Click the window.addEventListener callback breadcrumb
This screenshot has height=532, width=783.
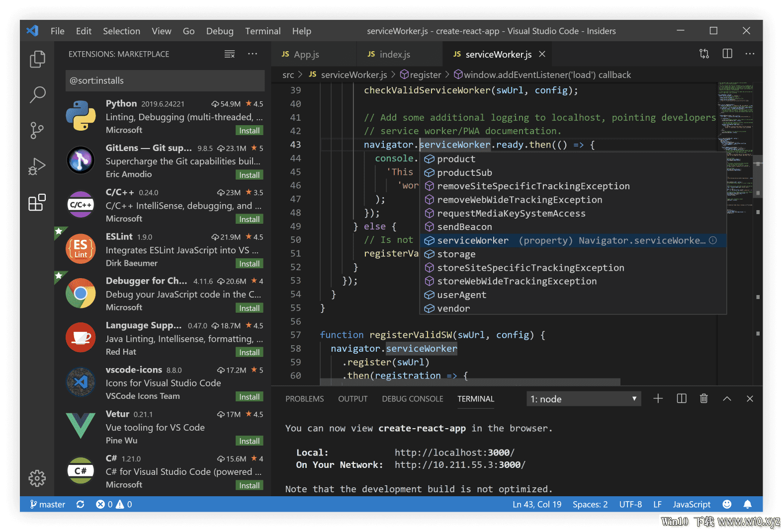click(x=542, y=75)
